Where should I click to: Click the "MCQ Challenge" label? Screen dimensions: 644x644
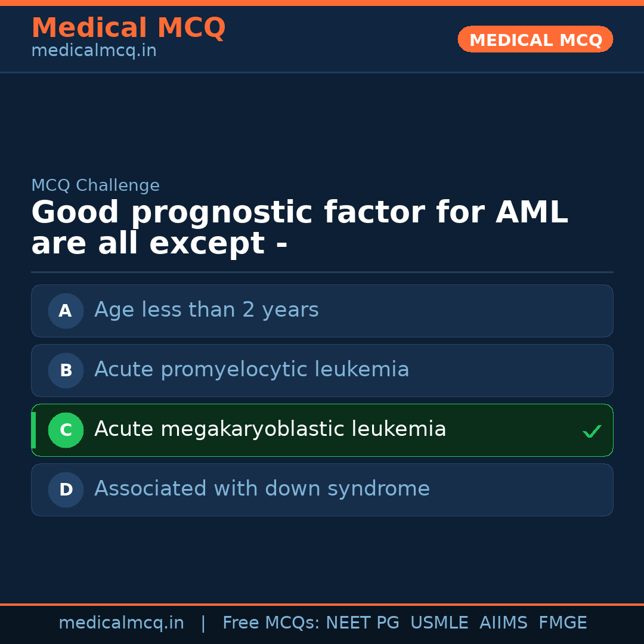95,185
